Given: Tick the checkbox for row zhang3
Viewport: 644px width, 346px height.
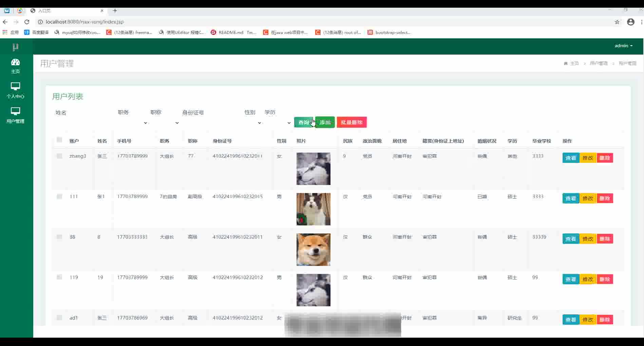Looking at the screenshot, I should coord(59,156).
